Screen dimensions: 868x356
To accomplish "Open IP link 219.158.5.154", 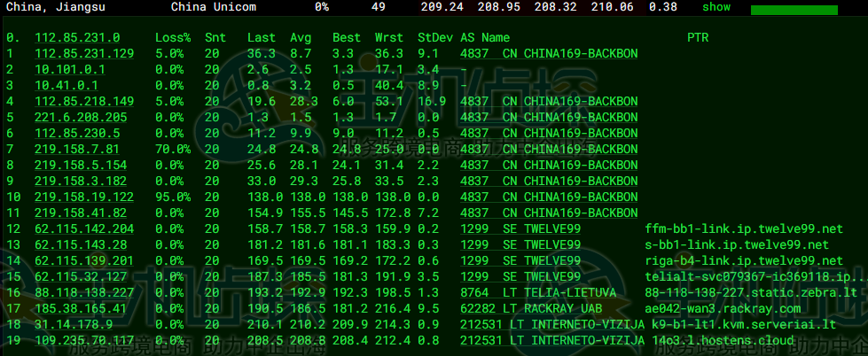I will click(81, 166).
